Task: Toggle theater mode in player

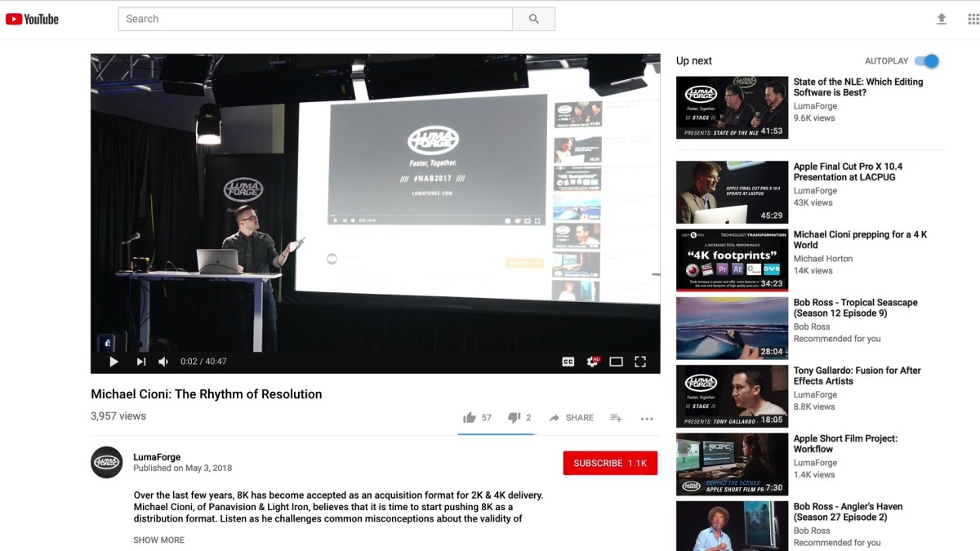Action: coord(617,362)
